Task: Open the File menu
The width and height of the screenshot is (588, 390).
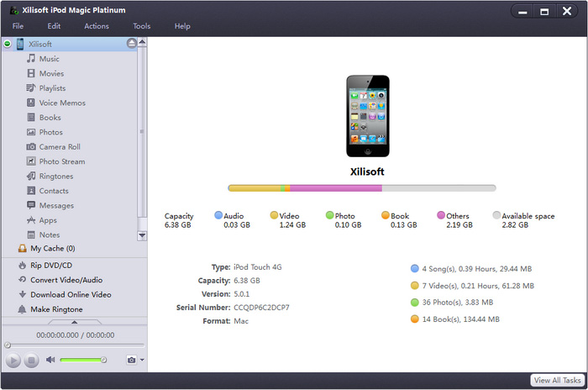Action: click(18, 26)
